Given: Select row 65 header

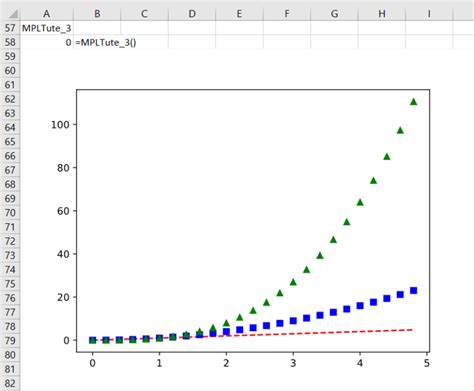Looking at the screenshot, I should click(10, 142).
